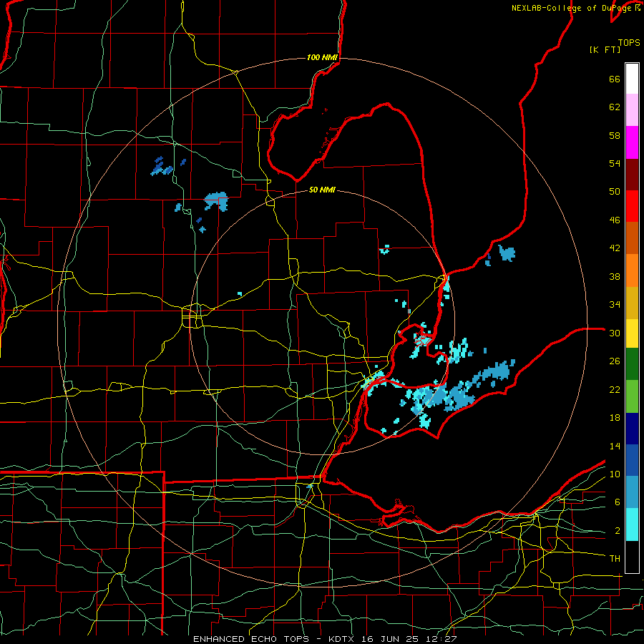
Task: Click the dark orange legend swatch
Action: pyautogui.click(x=632, y=238)
